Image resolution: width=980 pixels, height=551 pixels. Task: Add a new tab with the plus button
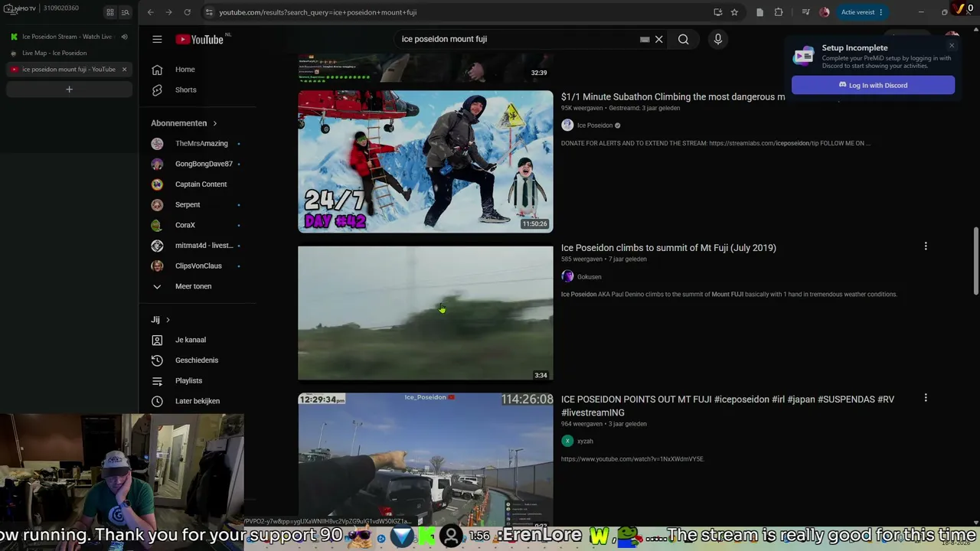pos(69,90)
